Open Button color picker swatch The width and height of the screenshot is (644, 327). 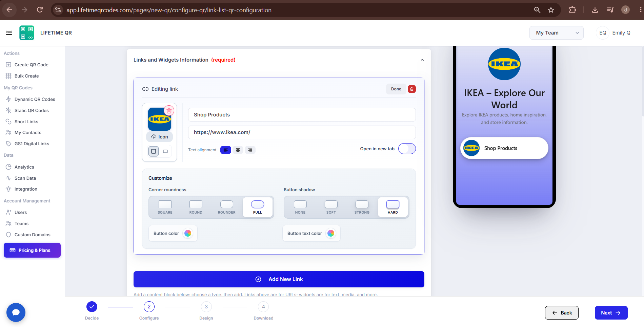pyautogui.click(x=188, y=233)
